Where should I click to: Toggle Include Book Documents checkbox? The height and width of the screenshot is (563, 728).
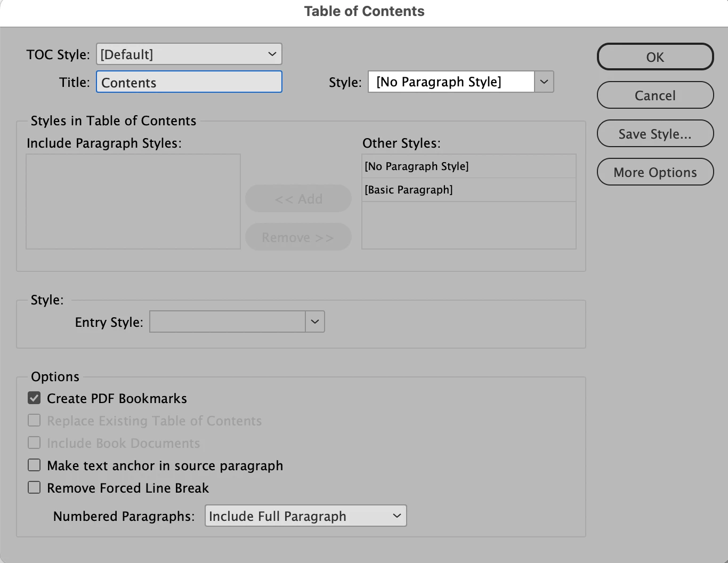click(34, 443)
